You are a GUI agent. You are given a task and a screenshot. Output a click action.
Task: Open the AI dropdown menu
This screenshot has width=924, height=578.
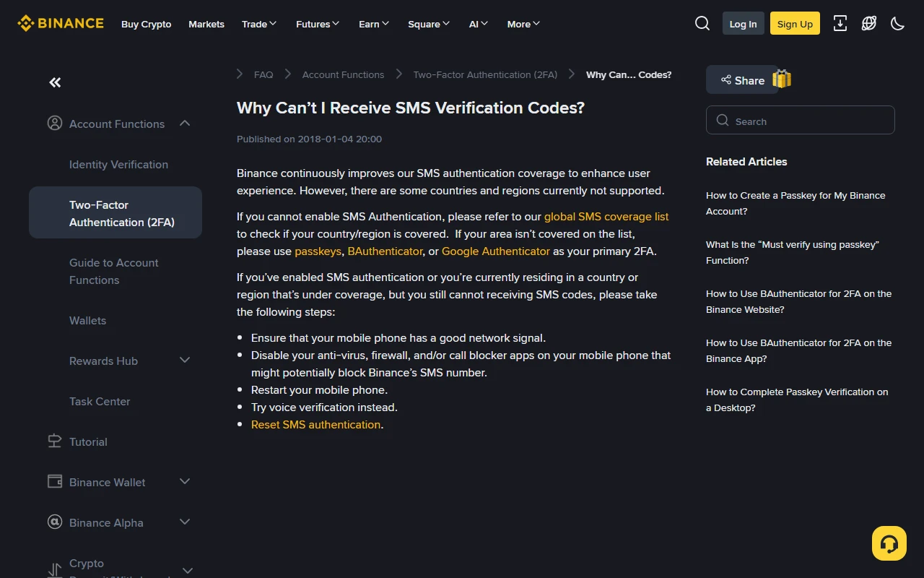pyautogui.click(x=479, y=24)
